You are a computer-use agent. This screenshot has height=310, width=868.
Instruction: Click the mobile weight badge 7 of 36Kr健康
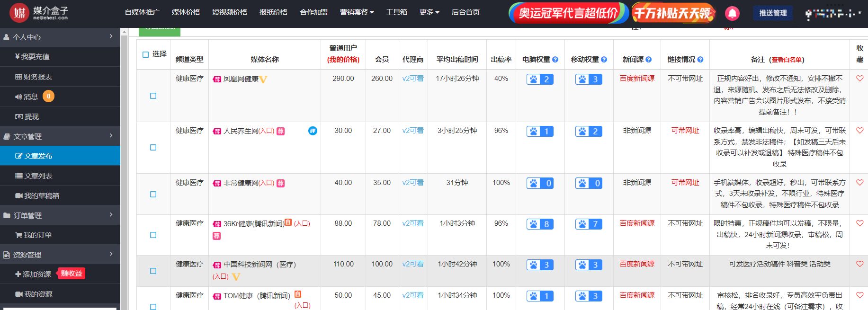pos(589,224)
